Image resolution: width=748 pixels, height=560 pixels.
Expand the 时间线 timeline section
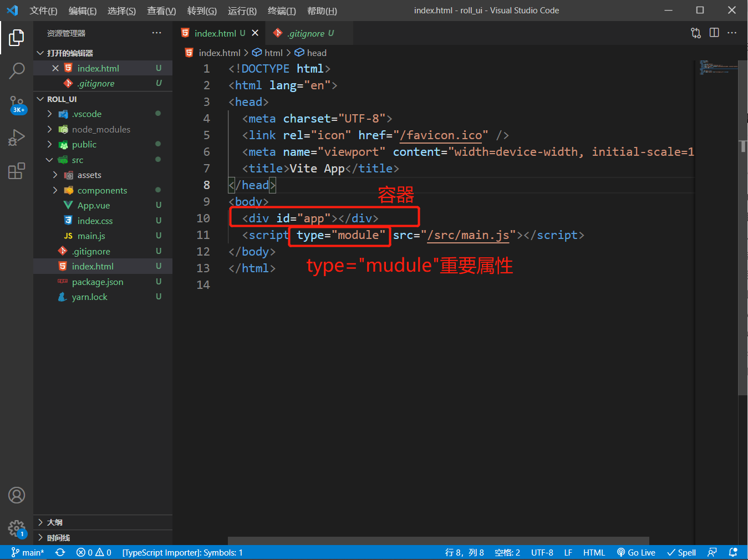pyautogui.click(x=103, y=538)
